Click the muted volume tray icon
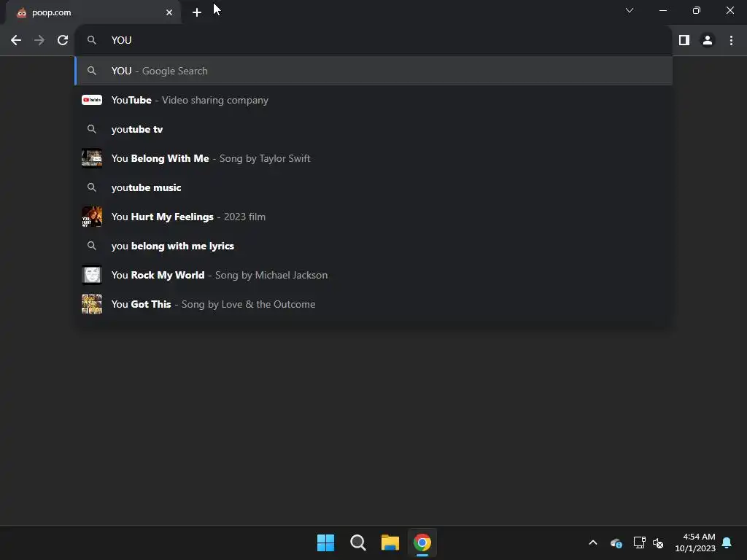The height and width of the screenshot is (560, 747). pos(658,542)
